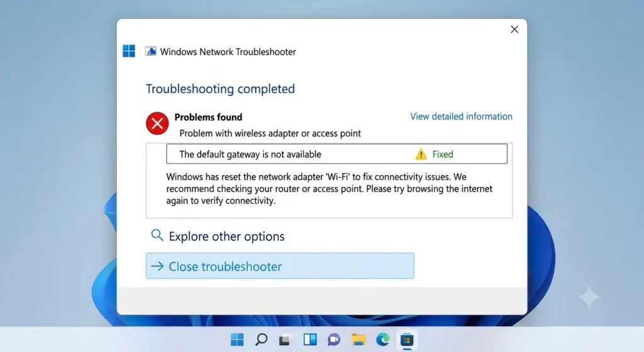
Task: Close the troubleshooter window with X
Action: pos(514,30)
